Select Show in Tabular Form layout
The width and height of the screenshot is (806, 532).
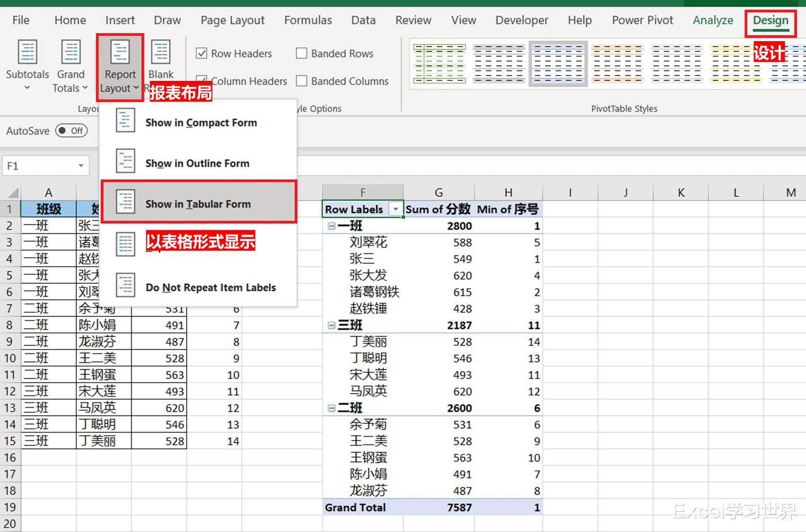pyautogui.click(x=198, y=204)
